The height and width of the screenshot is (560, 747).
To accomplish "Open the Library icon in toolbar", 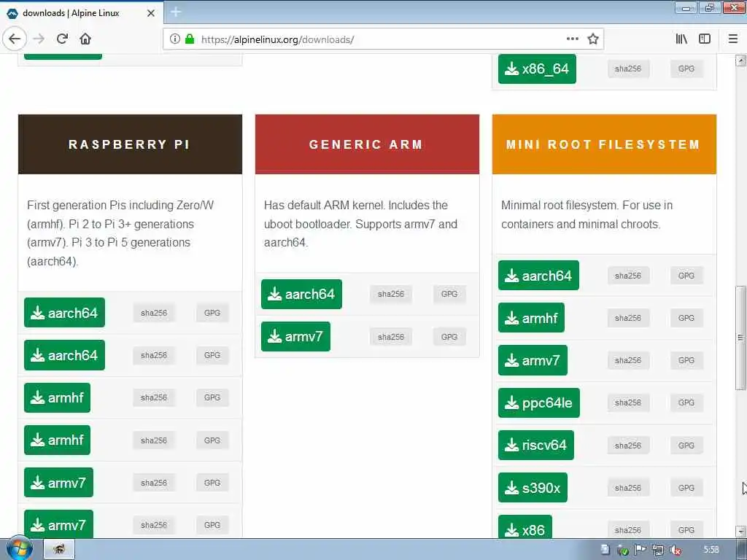I will 681,39.
